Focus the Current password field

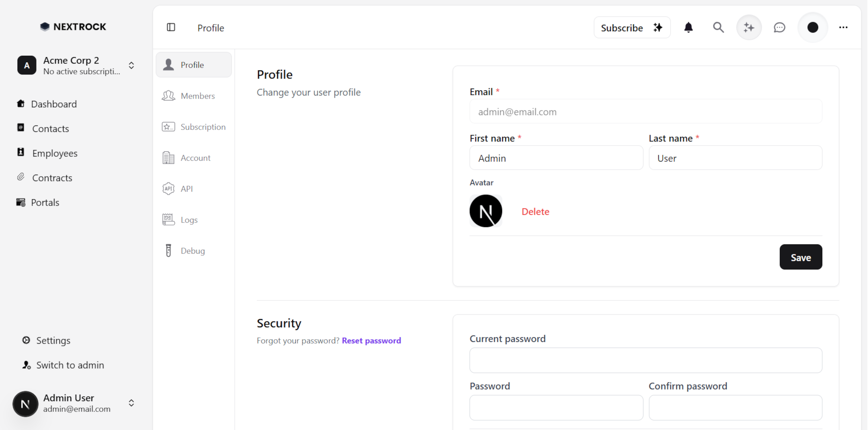646,360
